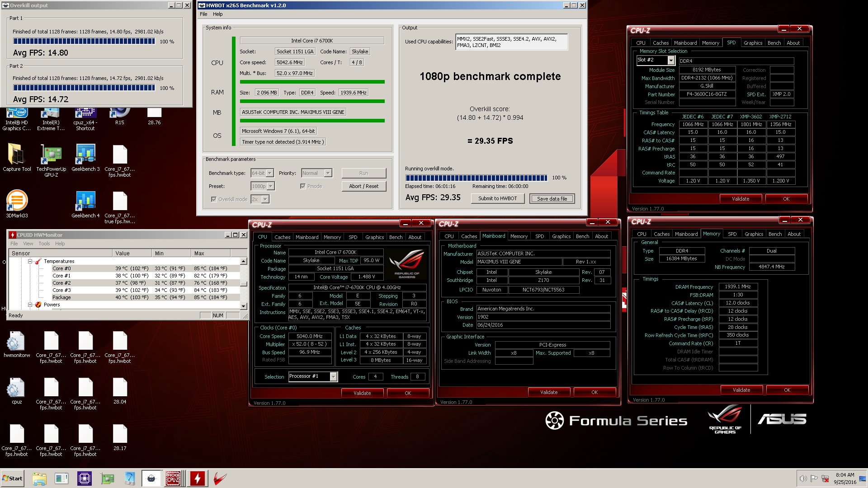
Task: Open File menu in HWBOT x265
Action: (203, 14)
